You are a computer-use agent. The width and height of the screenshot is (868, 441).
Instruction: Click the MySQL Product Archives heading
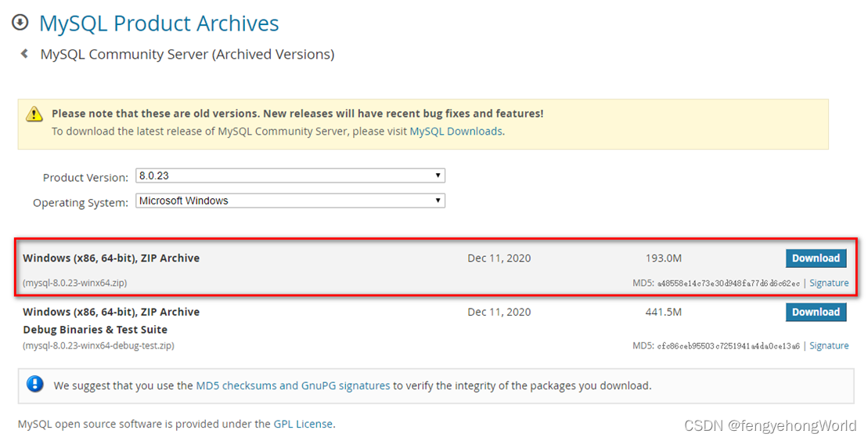point(159,23)
